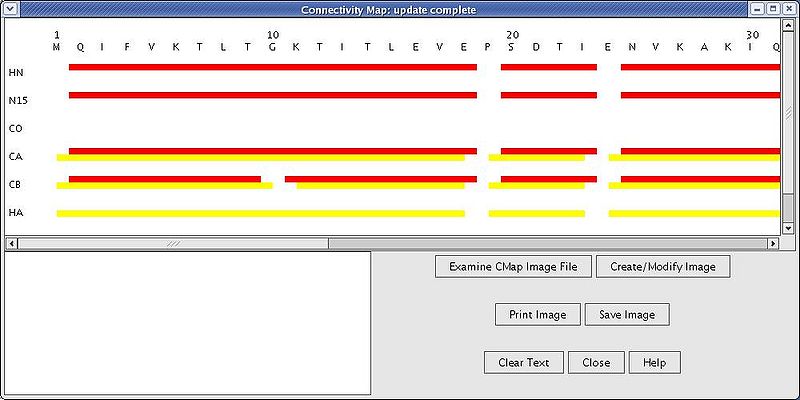Click the Close button beside Help
The image size is (800, 400).
click(x=596, y=362)
